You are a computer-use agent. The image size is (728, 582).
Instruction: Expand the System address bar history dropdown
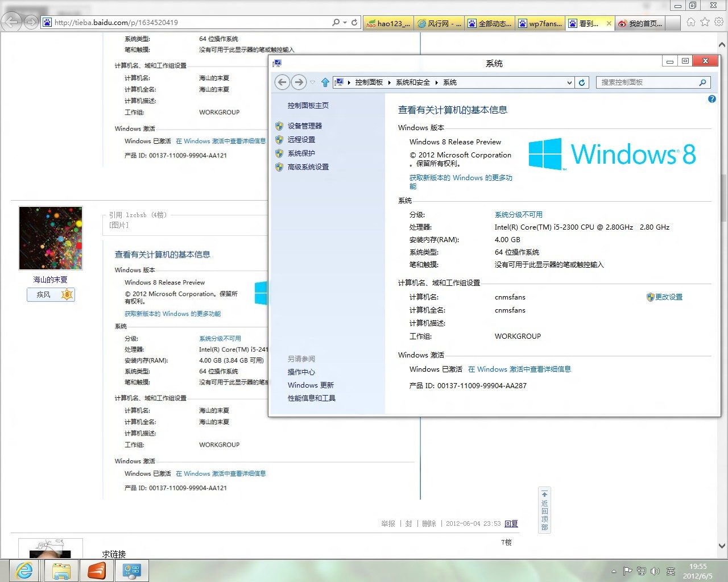(569, 82)
